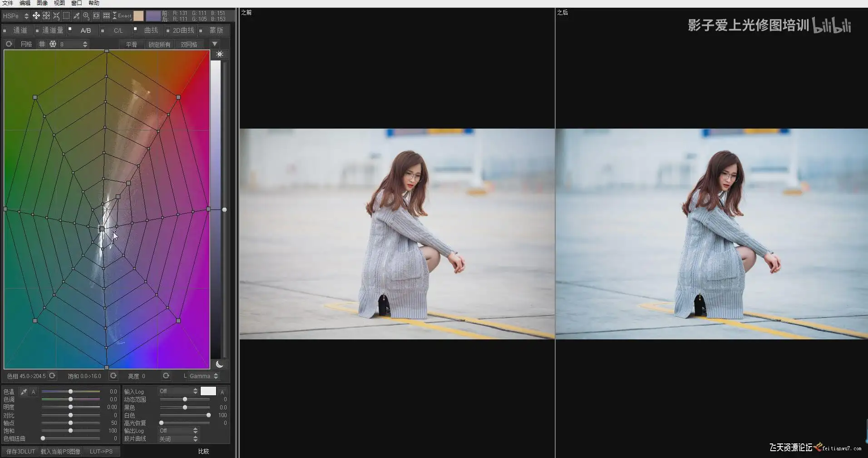
Task: Toggle the 曲线 panel checkbox
Action: coord(135,29)
